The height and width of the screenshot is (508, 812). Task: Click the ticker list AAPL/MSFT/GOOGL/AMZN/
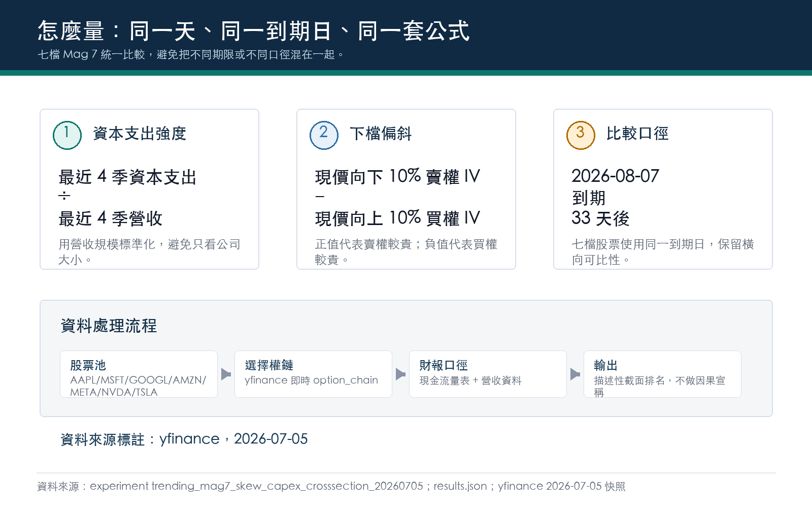tap(138, 380)
